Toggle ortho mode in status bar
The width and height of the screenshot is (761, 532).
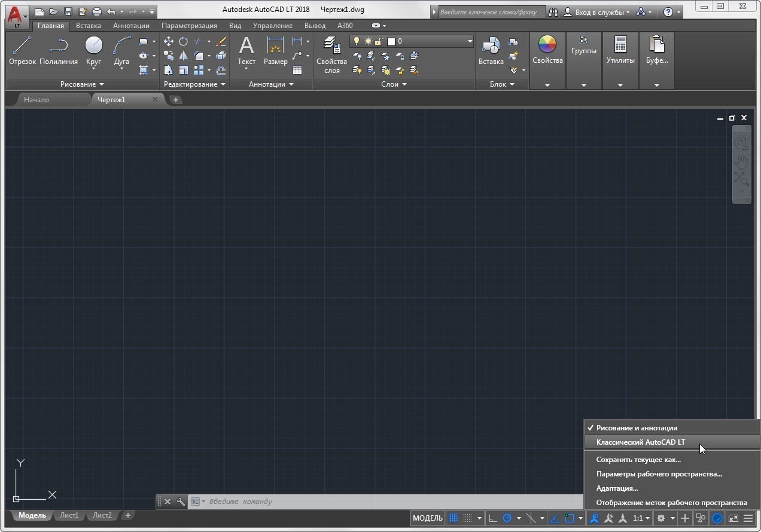coord(492,518)
